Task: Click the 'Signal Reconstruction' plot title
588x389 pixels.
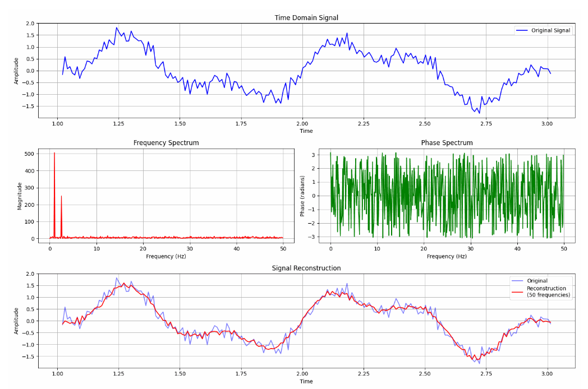Action: 306,268
